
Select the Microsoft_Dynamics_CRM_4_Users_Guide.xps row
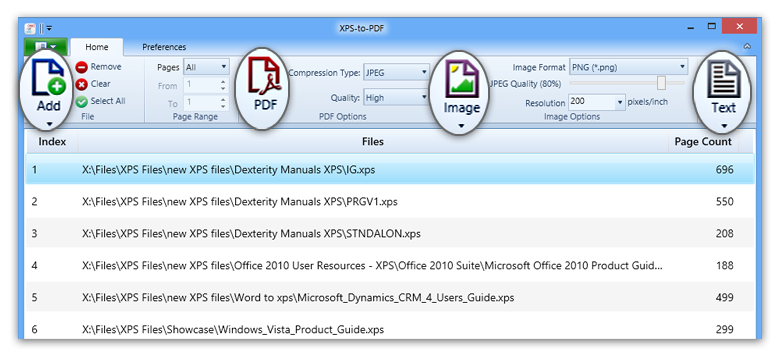[390, 298]
